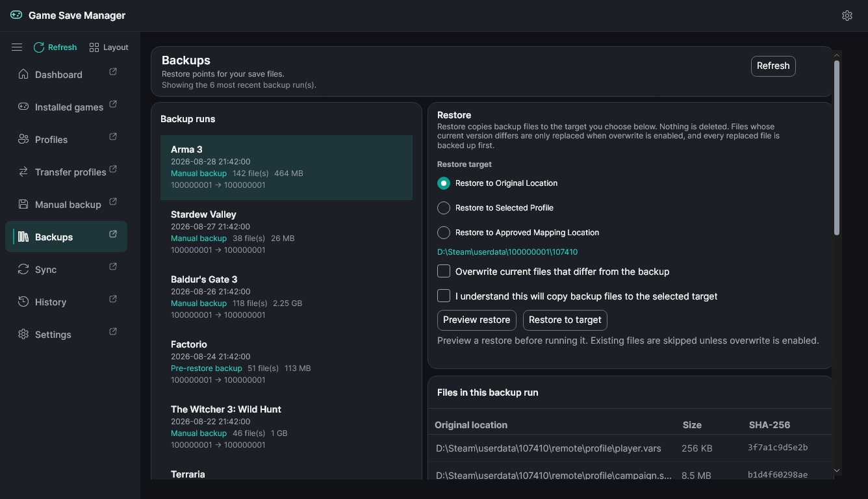Viewport: 868px width, 499px height.
Task: Open Manual backup pop-out icon
Action: click(113, 201)
